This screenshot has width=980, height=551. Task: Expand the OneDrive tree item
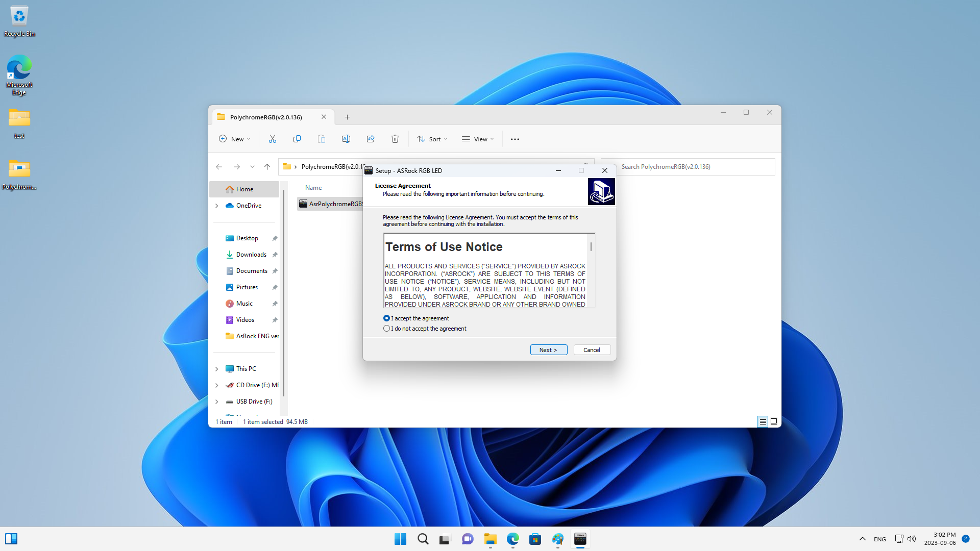[217, 205]
